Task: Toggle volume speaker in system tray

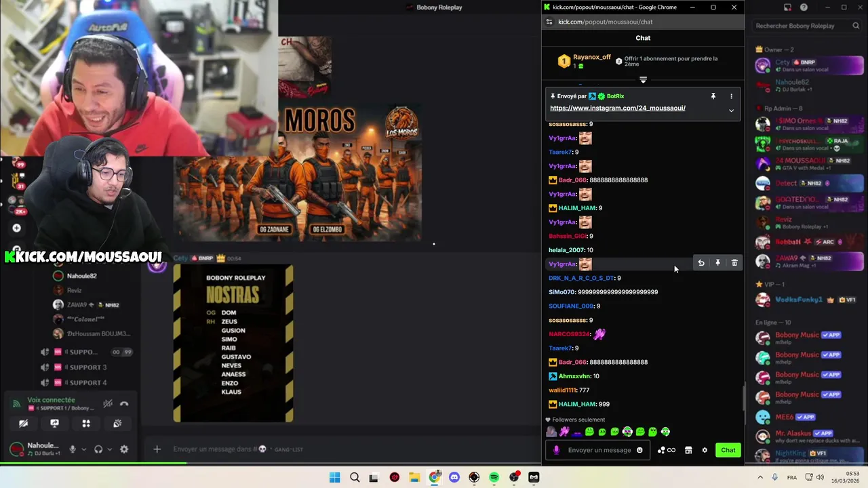Action: point(819,477)
